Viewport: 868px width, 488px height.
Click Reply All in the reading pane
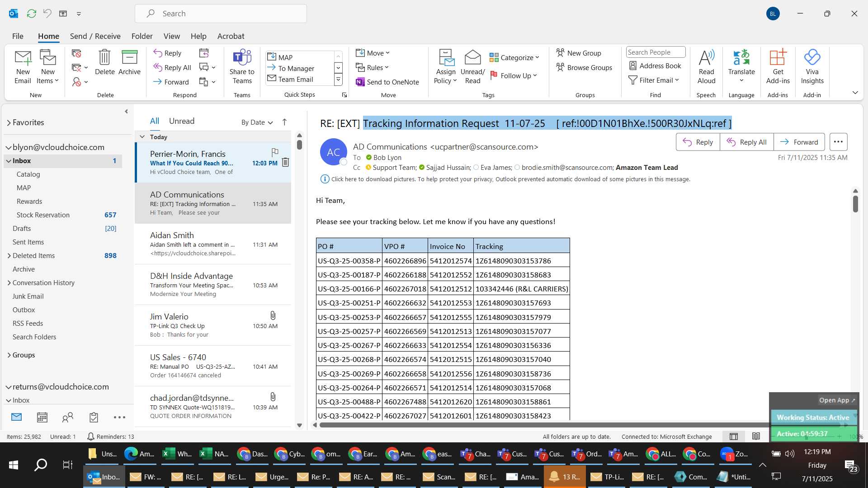point(746,142)
